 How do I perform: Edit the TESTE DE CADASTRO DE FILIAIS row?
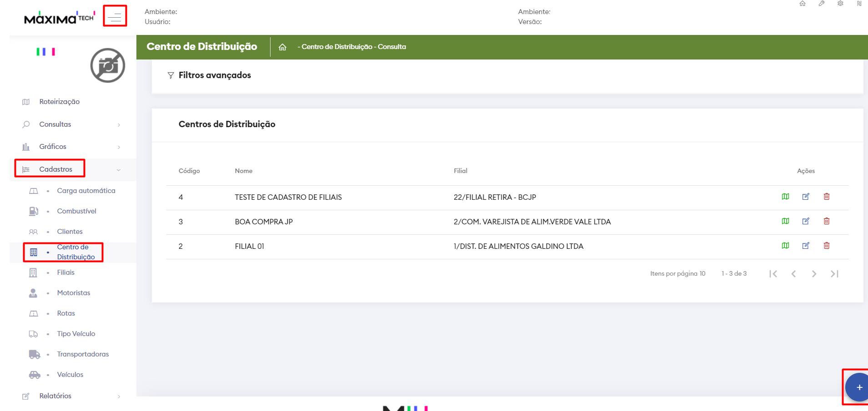[806, 197]
